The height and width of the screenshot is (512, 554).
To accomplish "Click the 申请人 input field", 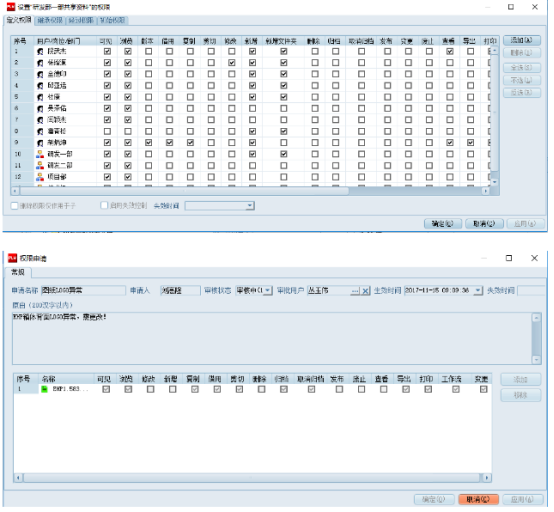I will [x=180, y=291].
